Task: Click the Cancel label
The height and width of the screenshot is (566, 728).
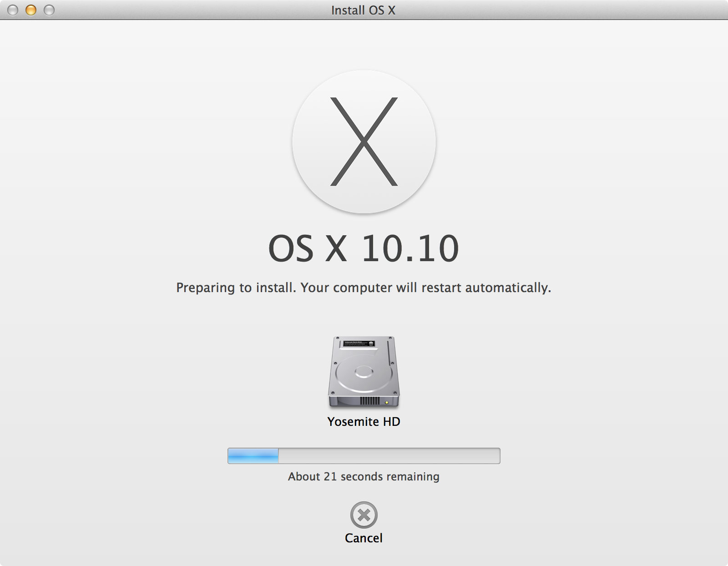Action: pyautogui.click(x=364, y=538)
